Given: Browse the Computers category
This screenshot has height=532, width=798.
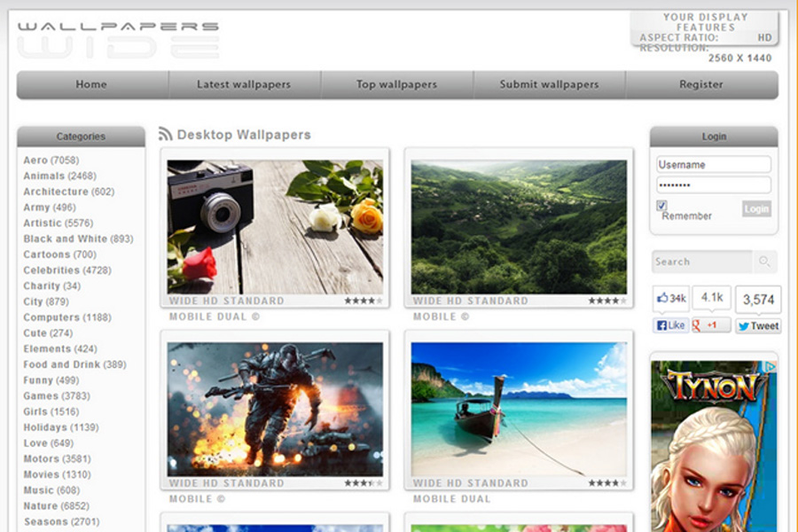Looking at the screenshot, I should (x=67, y=317).
